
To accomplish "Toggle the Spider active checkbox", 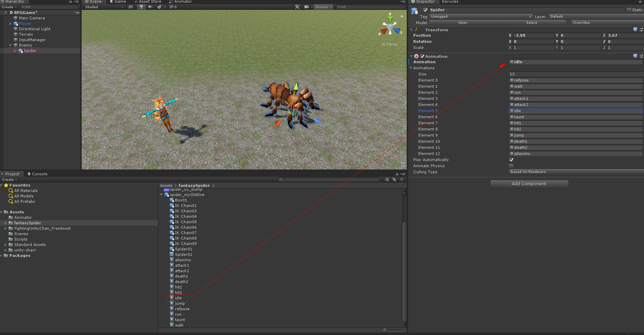I will [x=425, y=10].
